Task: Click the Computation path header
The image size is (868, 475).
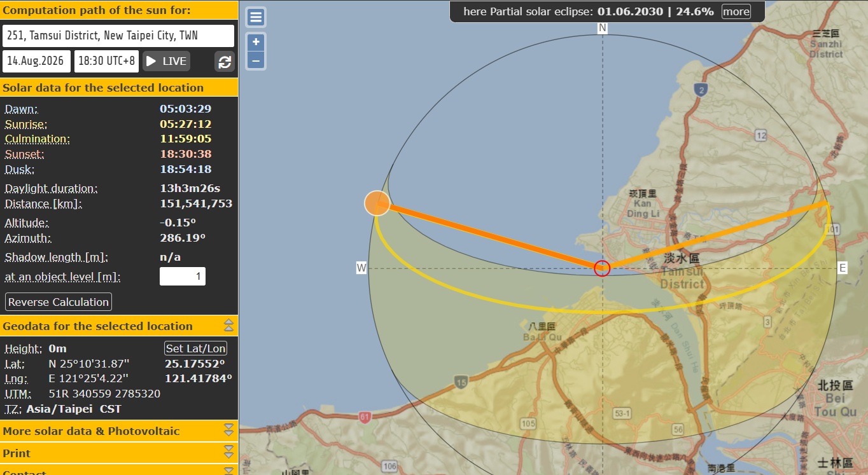Action: (119, 11)
